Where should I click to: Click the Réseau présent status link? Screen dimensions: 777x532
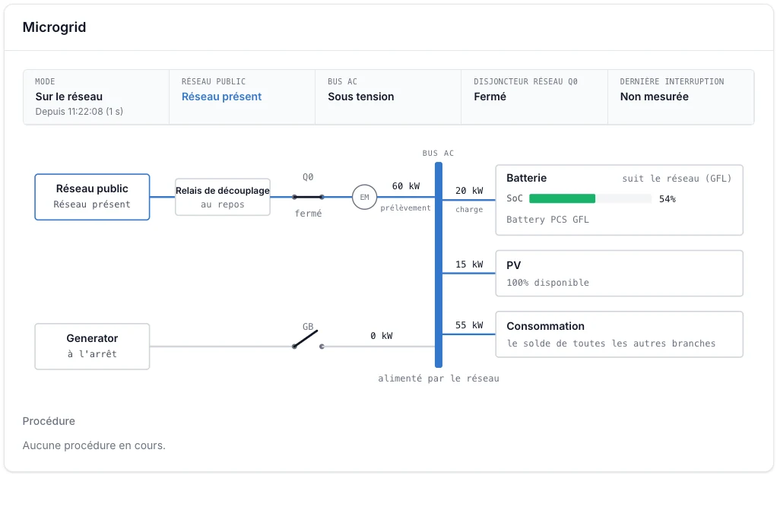click(x=221, y=97)
